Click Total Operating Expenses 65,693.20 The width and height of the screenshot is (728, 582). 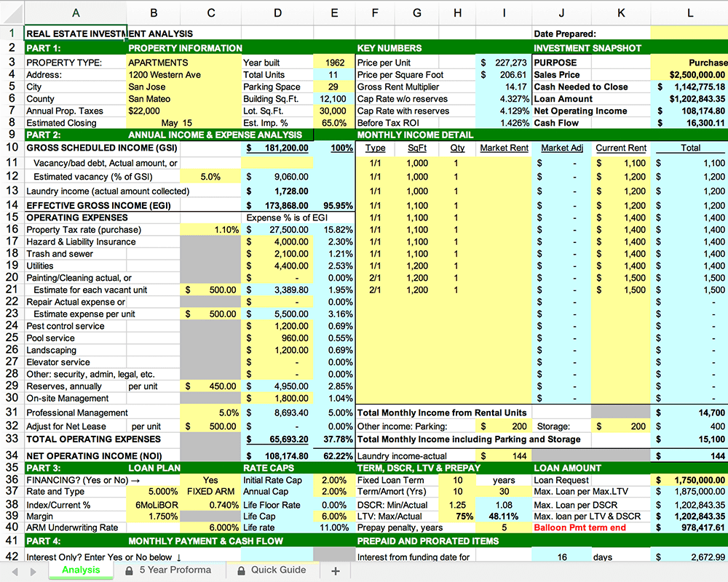[277, 439]
